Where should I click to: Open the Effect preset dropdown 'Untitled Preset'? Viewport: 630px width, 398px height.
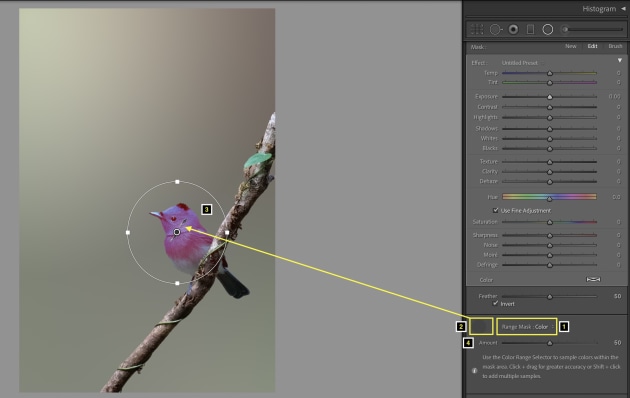pos(521,63)
